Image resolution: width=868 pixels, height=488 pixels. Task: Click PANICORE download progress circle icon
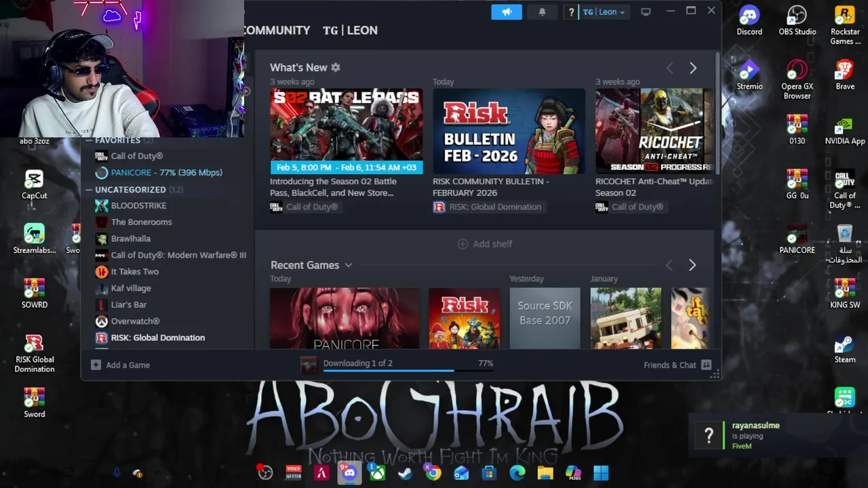101,173
